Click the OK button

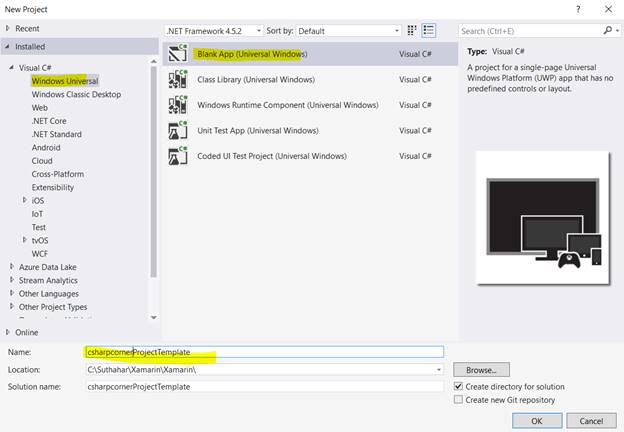(537, 420)
